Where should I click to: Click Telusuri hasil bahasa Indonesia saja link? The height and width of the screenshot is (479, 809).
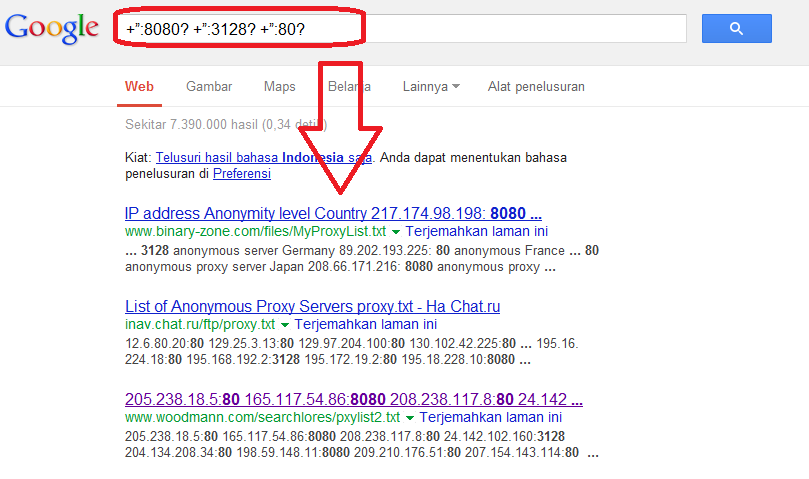[264, 157]
